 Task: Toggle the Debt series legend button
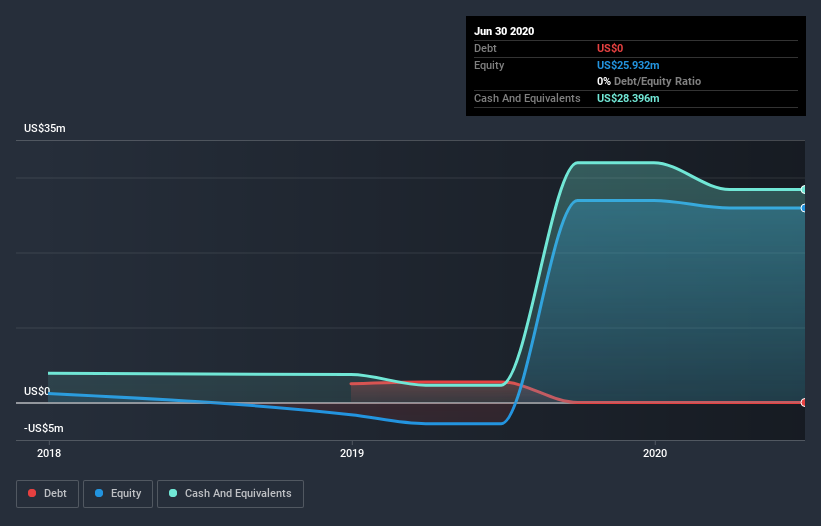pyautogui.click(x=48, y=494)
